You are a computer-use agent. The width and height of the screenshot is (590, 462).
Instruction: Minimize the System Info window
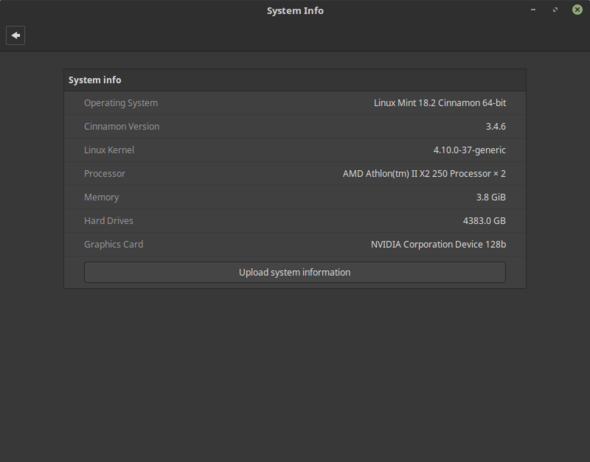533,10
